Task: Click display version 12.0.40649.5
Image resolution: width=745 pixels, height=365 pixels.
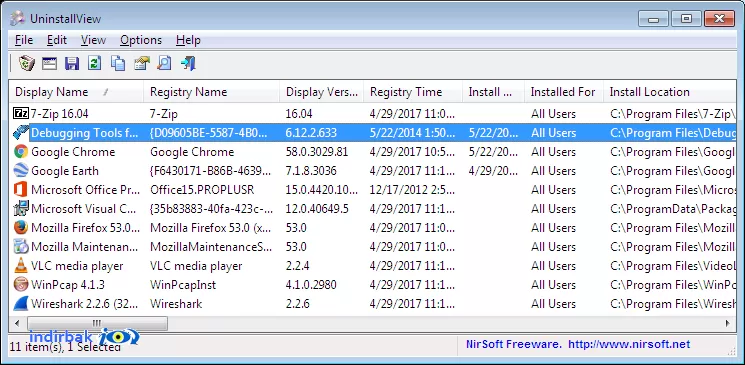Action: click(x=317, y=209)
